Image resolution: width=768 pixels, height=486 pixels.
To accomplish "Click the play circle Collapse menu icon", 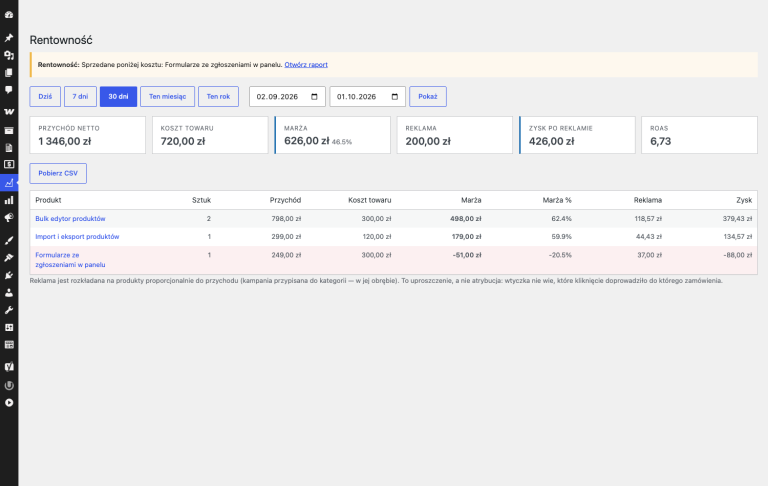I will point(9,403).
